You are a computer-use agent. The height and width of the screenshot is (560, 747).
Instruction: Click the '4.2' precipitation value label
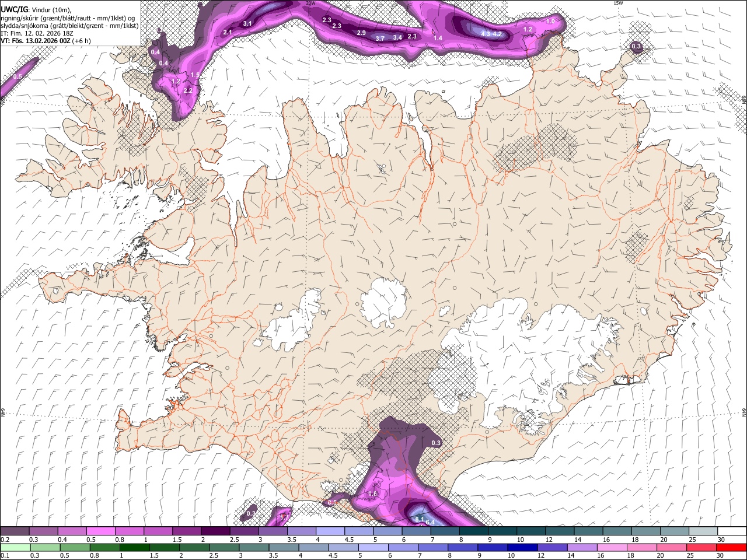(x=498, y=34)
